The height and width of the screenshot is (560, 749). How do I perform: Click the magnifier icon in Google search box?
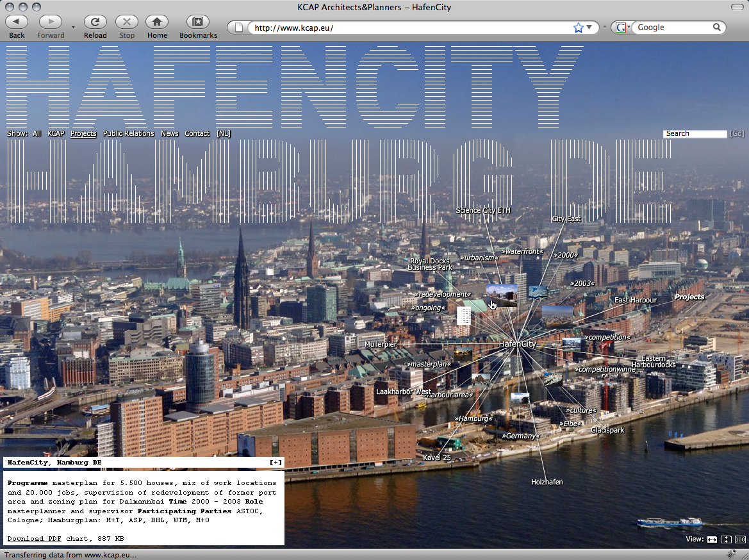click(x=717, y=28)
